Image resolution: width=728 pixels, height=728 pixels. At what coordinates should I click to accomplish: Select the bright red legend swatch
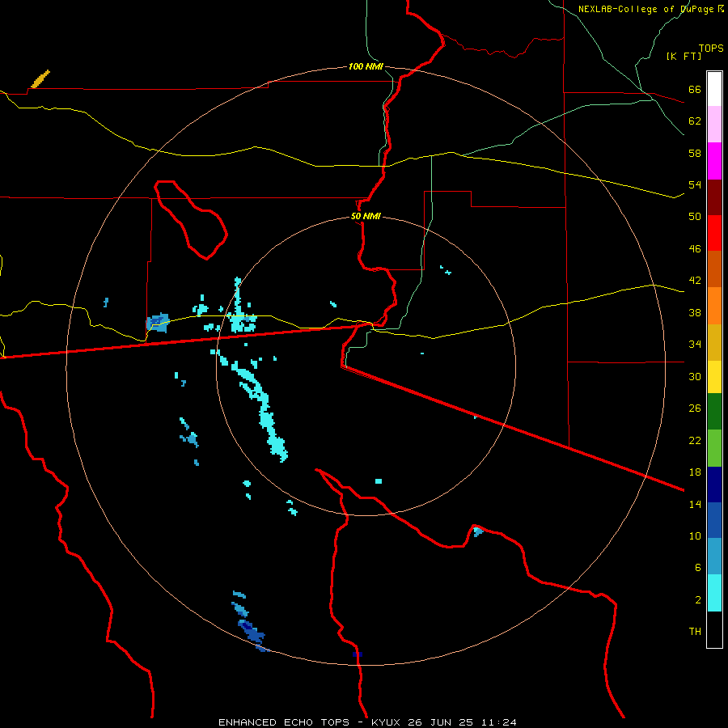tap(714, 233)
